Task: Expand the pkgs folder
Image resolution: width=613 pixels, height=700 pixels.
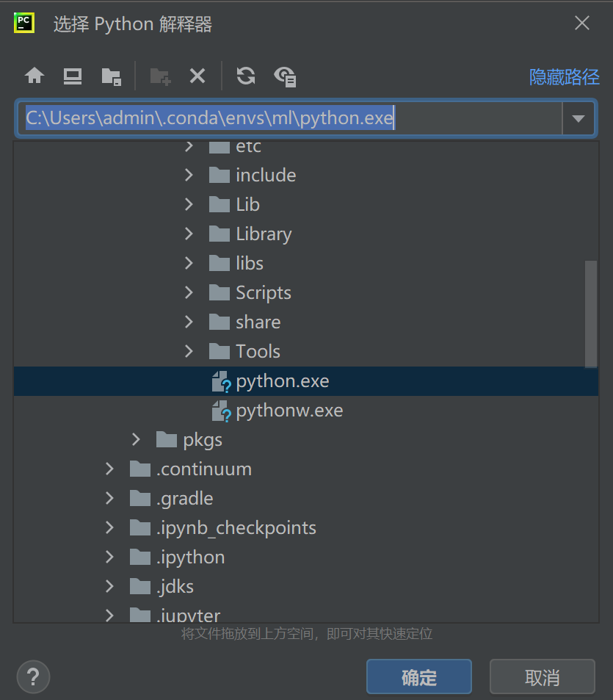Action: (136, 440)
